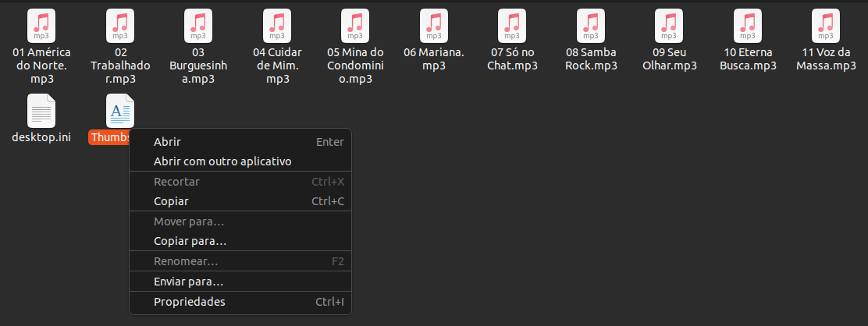This screenshot has height=326, width=868.
Task: Select the 05 Mina do Condominio mp3 icon
Action: (355, 26)
